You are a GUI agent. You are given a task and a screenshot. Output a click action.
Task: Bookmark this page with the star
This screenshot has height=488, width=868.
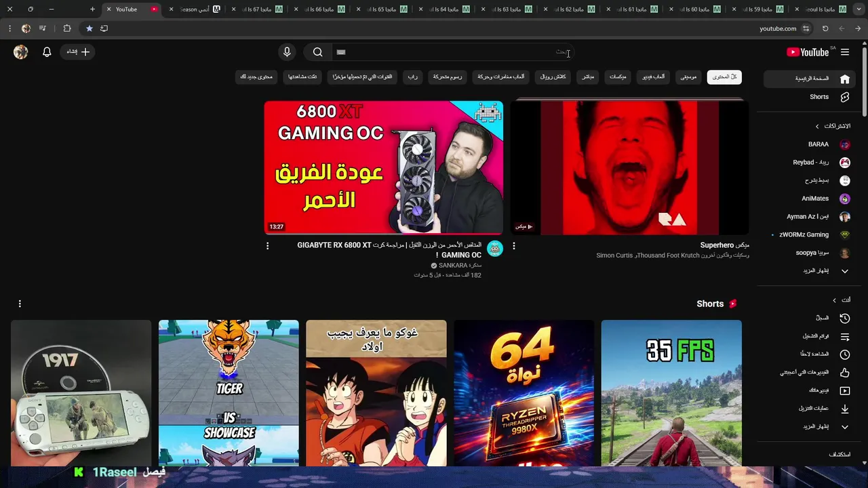click(x=89, y=28)
